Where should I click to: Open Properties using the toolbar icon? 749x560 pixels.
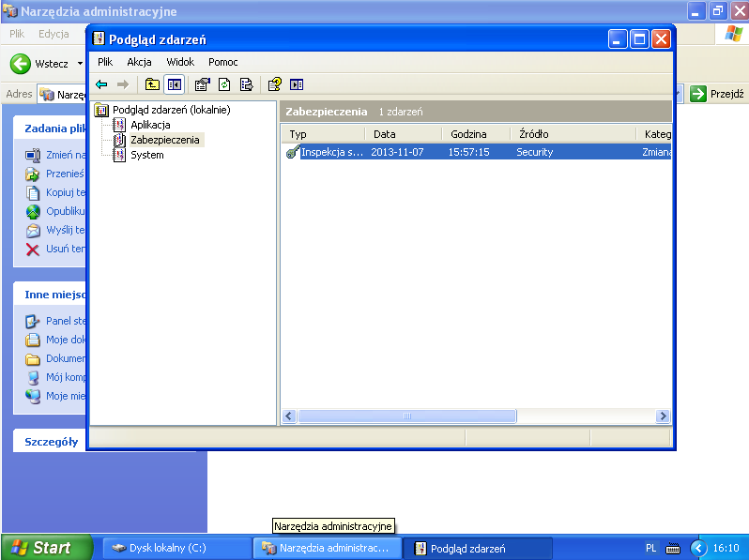tap(202, 84)
